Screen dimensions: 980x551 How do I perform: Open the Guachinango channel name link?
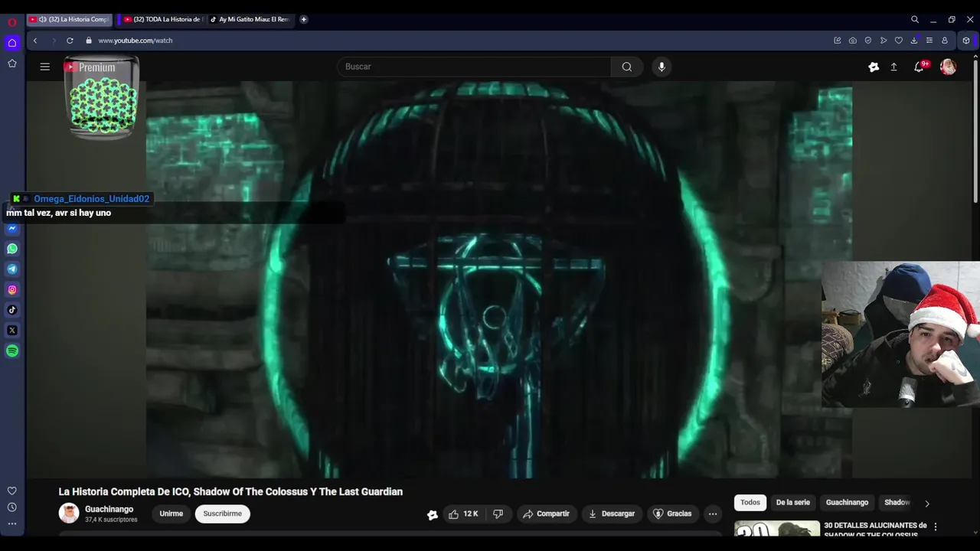click(x=109, y=510)
